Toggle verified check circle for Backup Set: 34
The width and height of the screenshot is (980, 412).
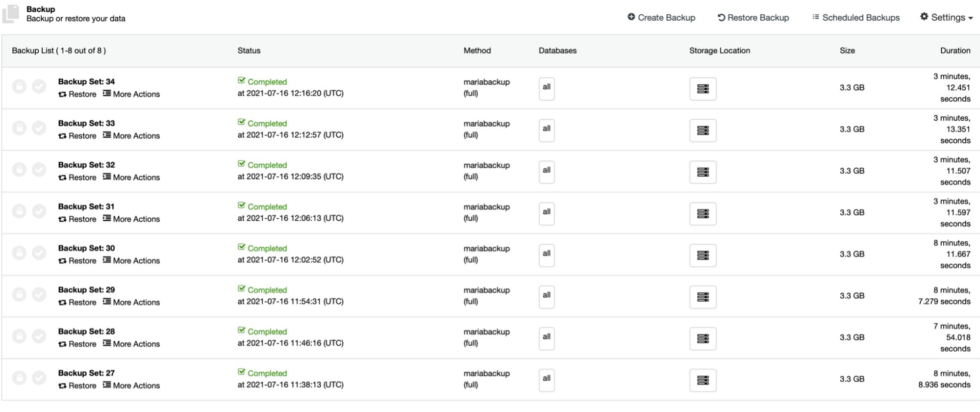39,87
